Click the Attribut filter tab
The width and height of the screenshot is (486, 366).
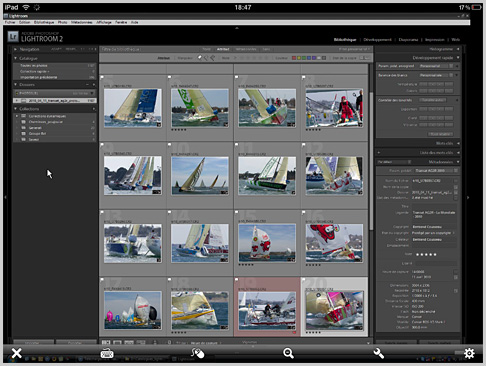pos(223,49)
